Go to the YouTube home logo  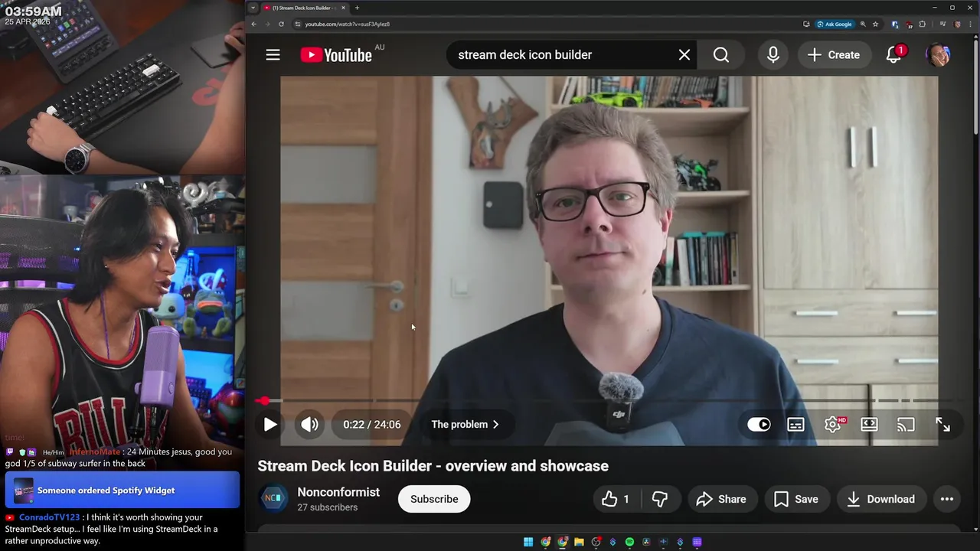(x=336, y=54)
